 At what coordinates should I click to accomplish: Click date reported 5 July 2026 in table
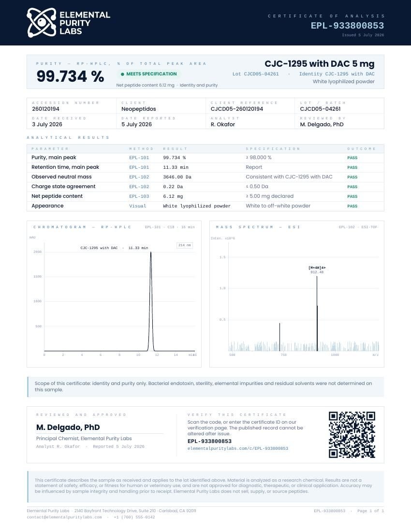point(137,124)
